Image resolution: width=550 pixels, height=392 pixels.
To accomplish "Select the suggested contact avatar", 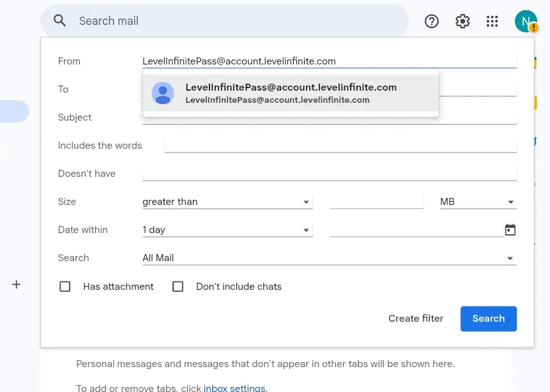I will 163,93.
